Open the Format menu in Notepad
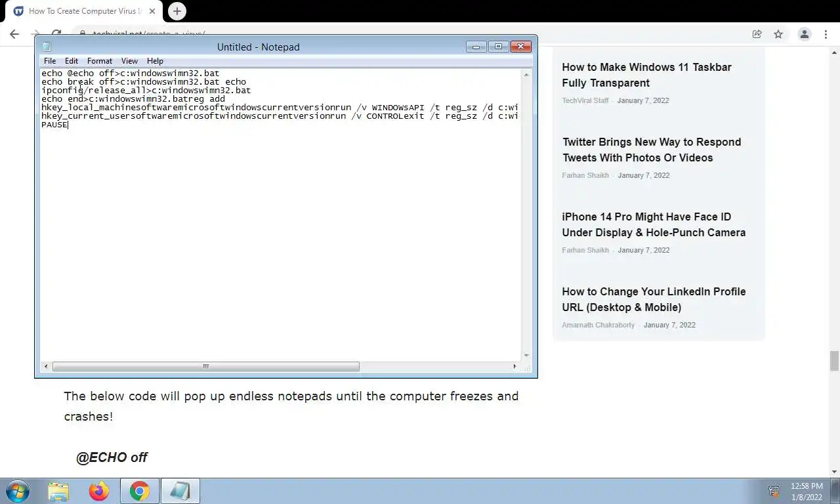The width and height of the screenshot is (840, 504). [x=100, y=61]
